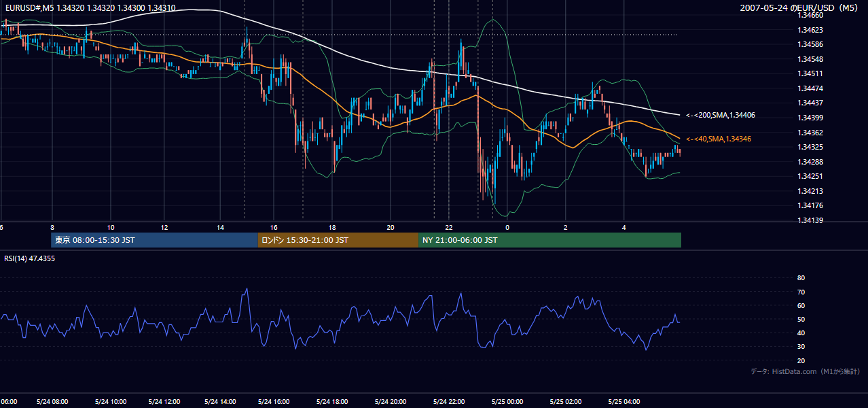Click price level 1.34623 on price axis
Screen dimensions: 868x408
coord(811,30)
